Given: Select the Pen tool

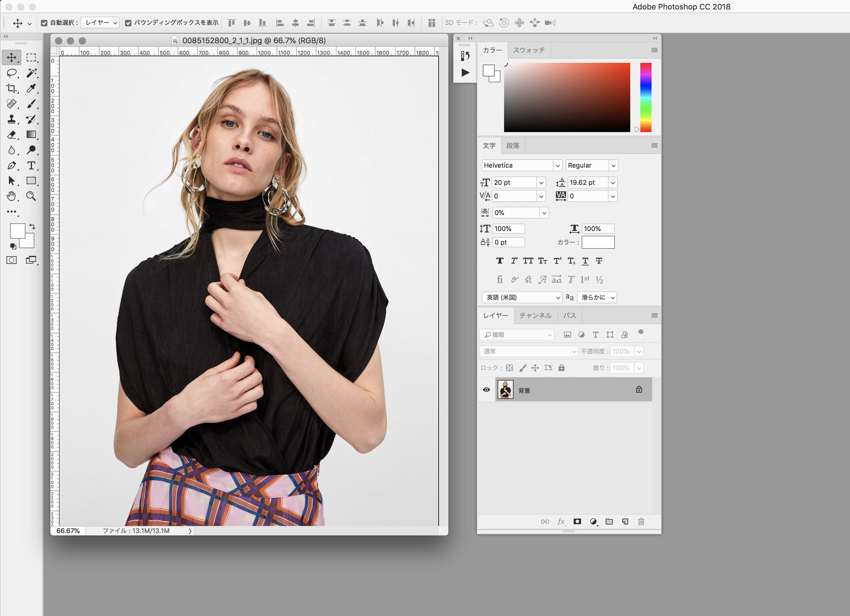Looking at the screenshot, I should pos(11,165).
